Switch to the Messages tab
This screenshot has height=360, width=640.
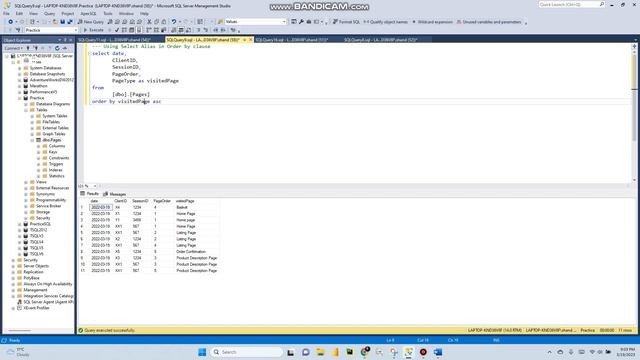point(115,194)
